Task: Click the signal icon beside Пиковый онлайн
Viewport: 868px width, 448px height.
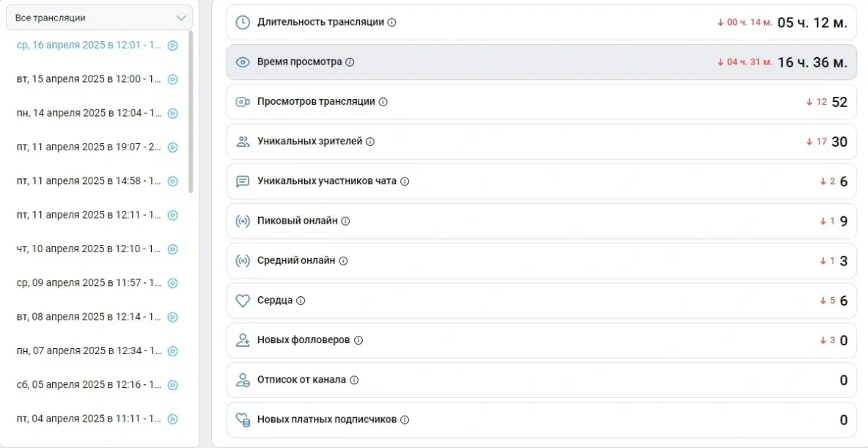Action: coord(243,220)
